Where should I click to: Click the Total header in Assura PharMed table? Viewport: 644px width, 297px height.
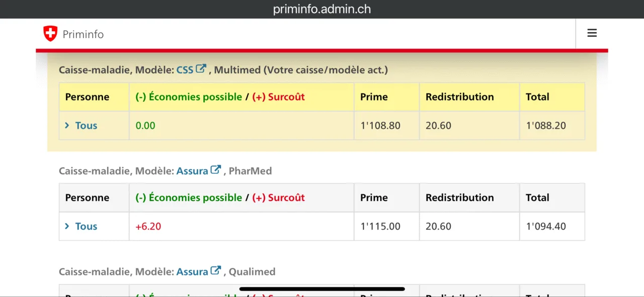pyautogui.click(x=537, y=197)
